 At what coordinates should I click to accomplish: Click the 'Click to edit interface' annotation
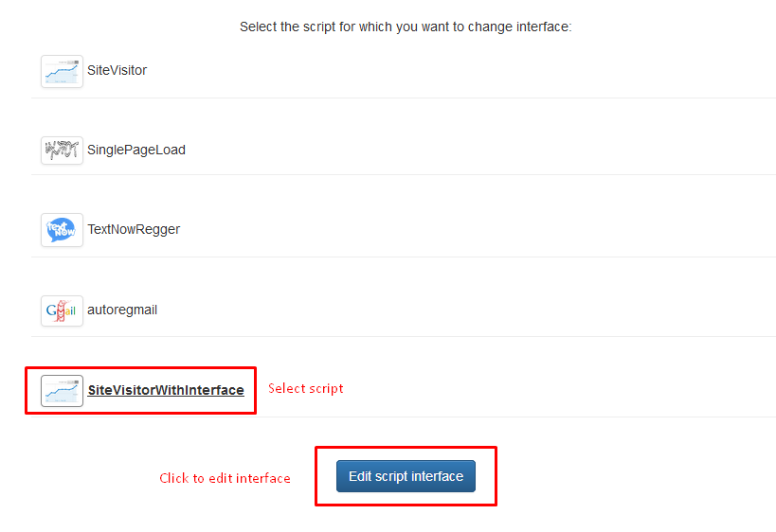pyautogui.click(x=225, y=478)
